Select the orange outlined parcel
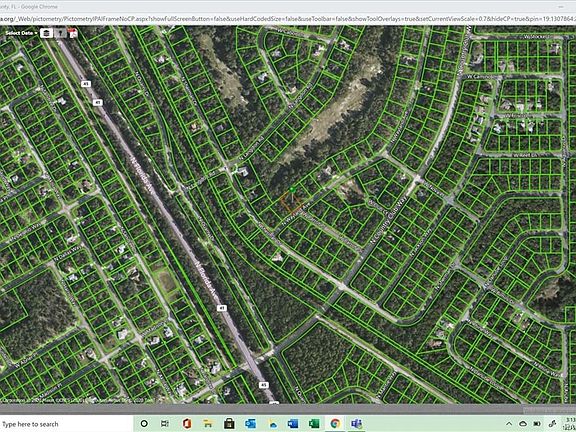576x432 pixels. pyautogui.click(x=291, y=203)
